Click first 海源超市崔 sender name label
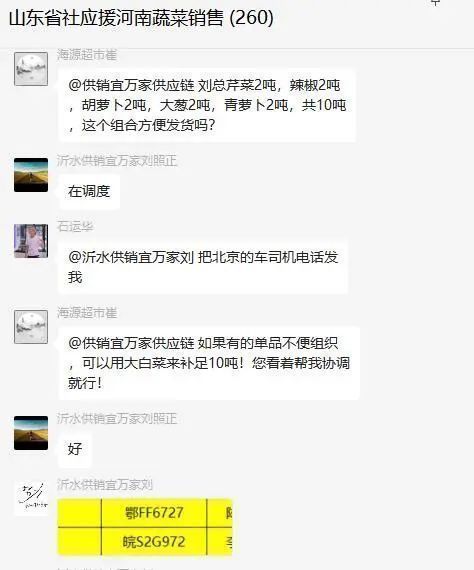This screenshot has width=474, height=570. tap(87, 55)
